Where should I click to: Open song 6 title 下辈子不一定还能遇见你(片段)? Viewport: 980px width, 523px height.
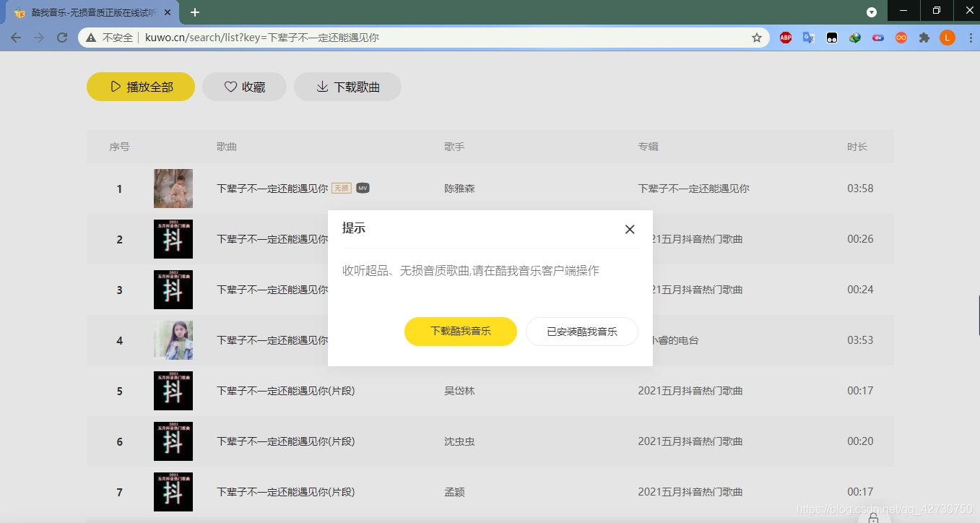pyautogui.click(x=286, y=441)
